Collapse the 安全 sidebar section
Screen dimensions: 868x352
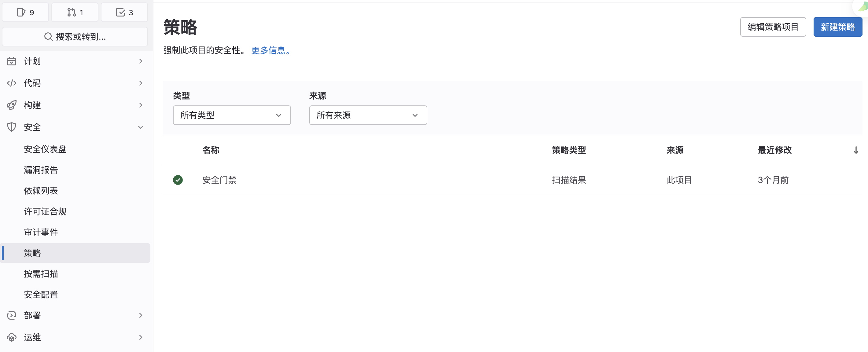141,127
